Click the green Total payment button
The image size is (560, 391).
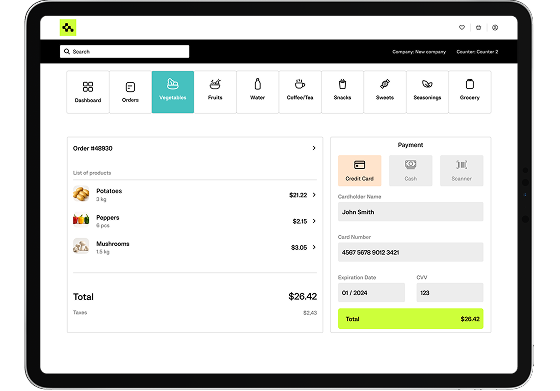click(411, 319)
